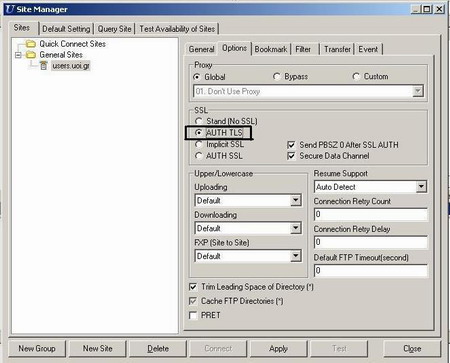Click the New Group button
Viewport: 450px width, 363px height.
click(37, 349)
